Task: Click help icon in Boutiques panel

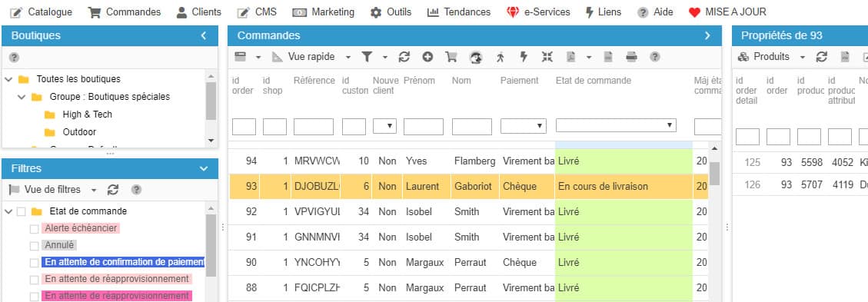Action: pyautogui.click(x=15, y=58)
